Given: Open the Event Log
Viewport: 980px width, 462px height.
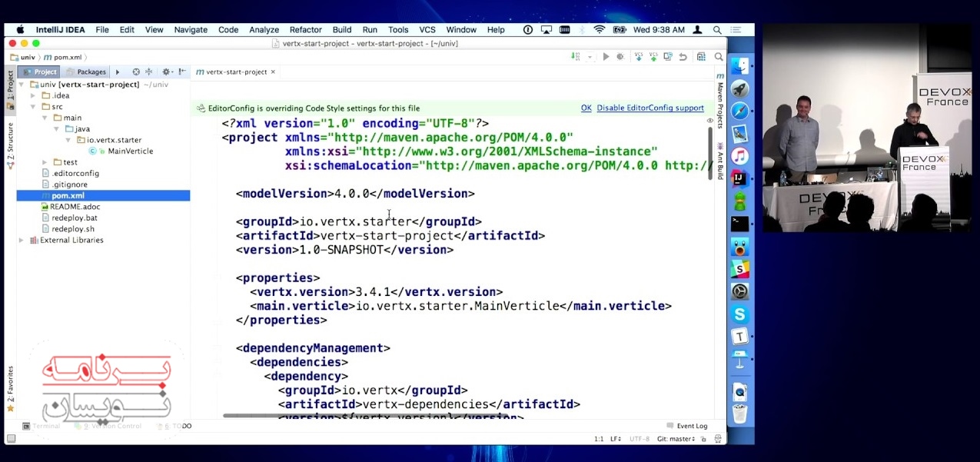Looking at the screenshot, I should 686,426.
